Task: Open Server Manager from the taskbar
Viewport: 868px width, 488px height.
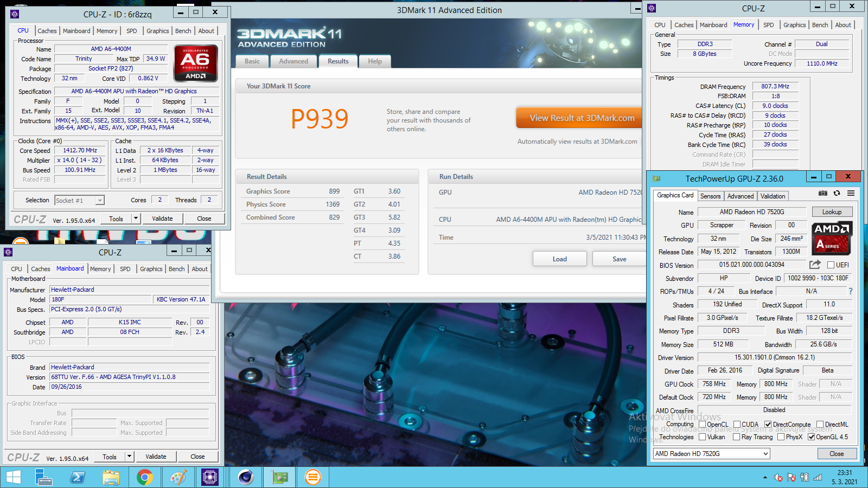Action: point(44,477)
